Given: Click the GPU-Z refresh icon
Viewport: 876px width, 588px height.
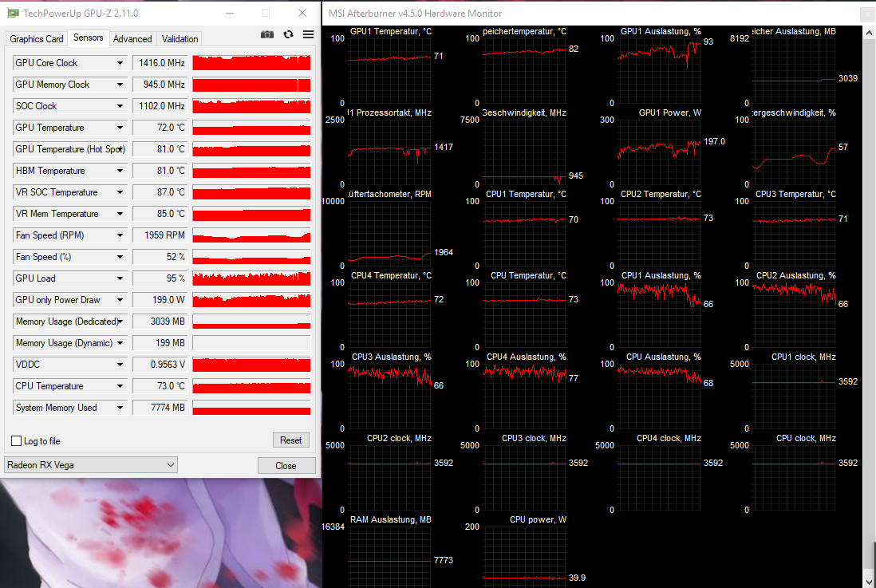Looking at the screenshot, I should (x=288, y=34).
